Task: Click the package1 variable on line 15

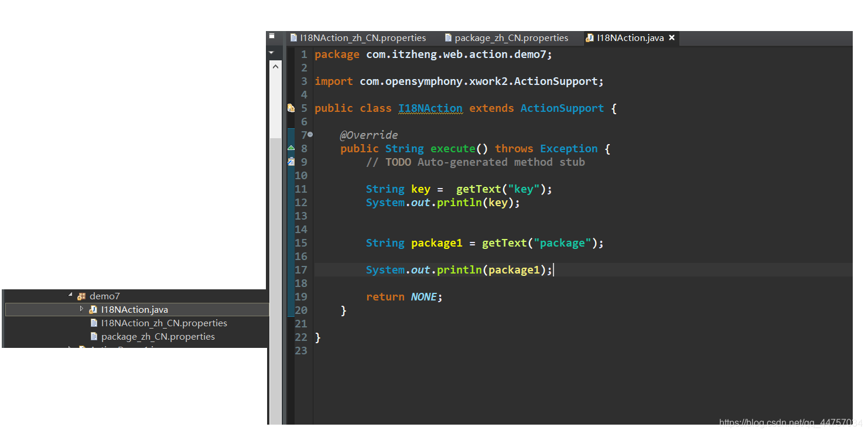Action: [437, 243]
